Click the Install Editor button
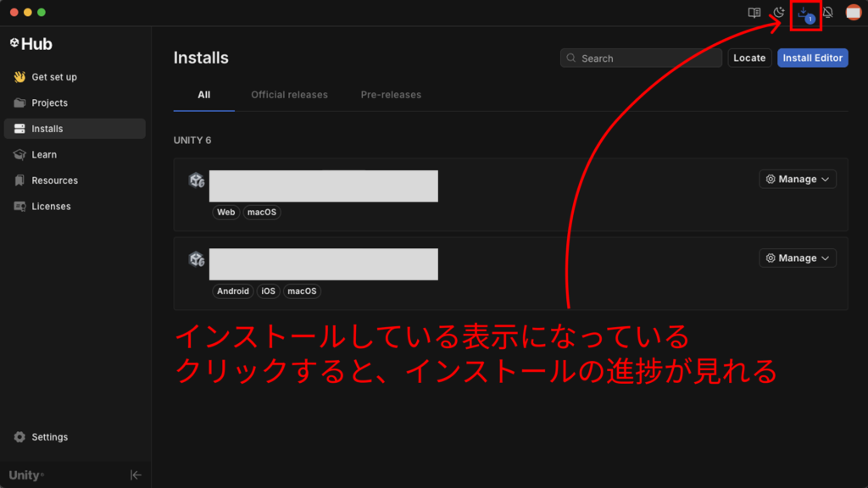The height and width of the screenshot is (488, 868). click(812, 58)
